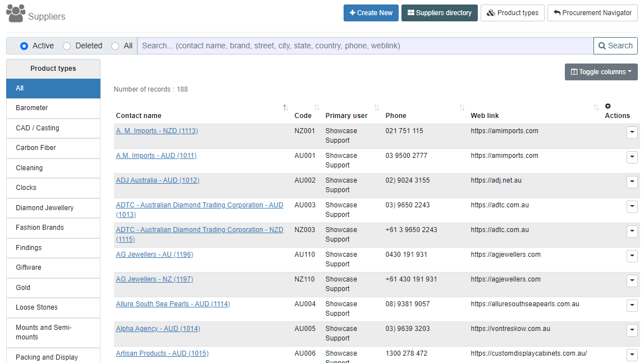644x363 pixels.
Task: Open actions dropdown for ADJ Australia - AUD
Action: click(632, 182)
